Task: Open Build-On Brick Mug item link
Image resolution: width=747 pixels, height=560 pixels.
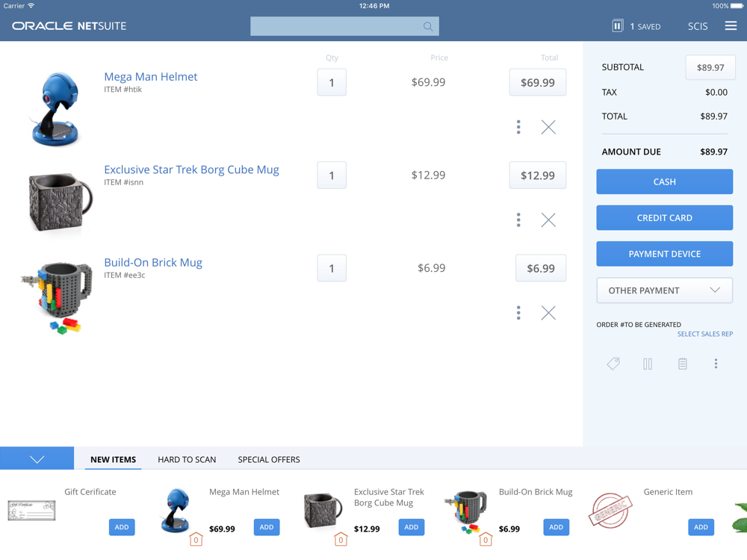Action: (x=153, y=262)
